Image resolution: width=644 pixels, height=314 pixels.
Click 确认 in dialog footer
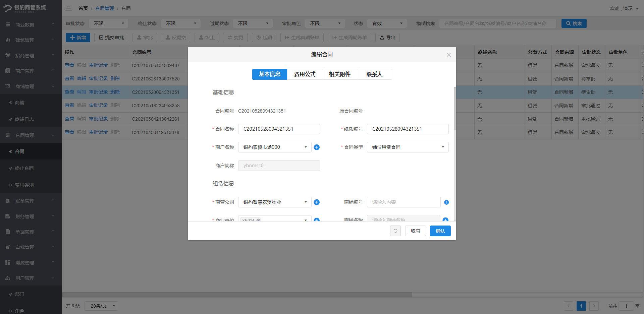[440, 231]
